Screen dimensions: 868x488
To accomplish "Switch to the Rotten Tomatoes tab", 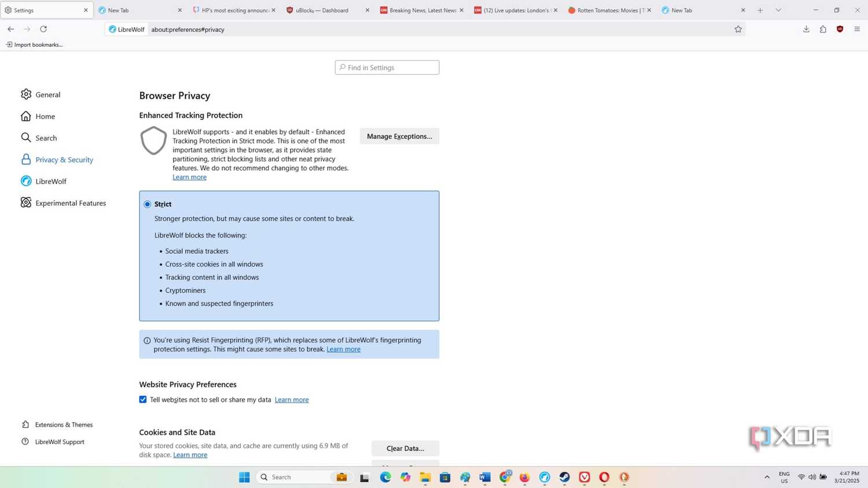I will point(609,10).
